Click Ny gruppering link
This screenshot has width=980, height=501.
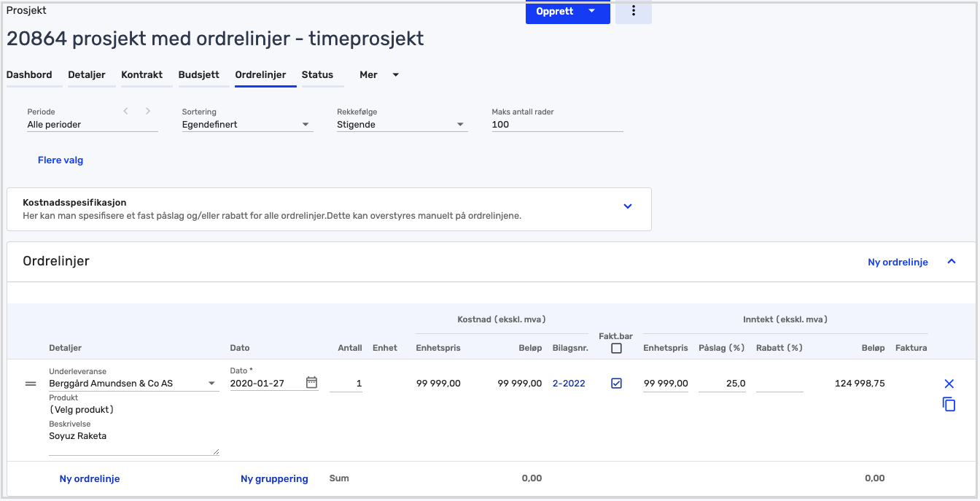[x=274, y=479]
